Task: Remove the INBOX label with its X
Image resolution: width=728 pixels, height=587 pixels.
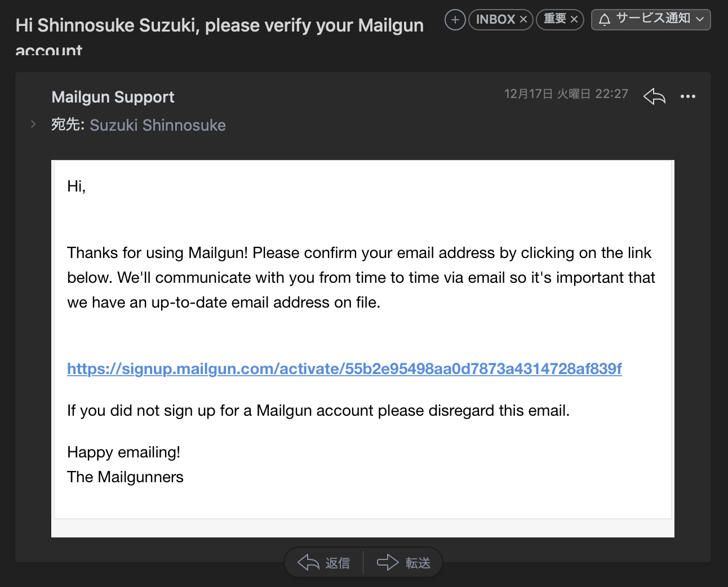Action: (x=523, y=20)
